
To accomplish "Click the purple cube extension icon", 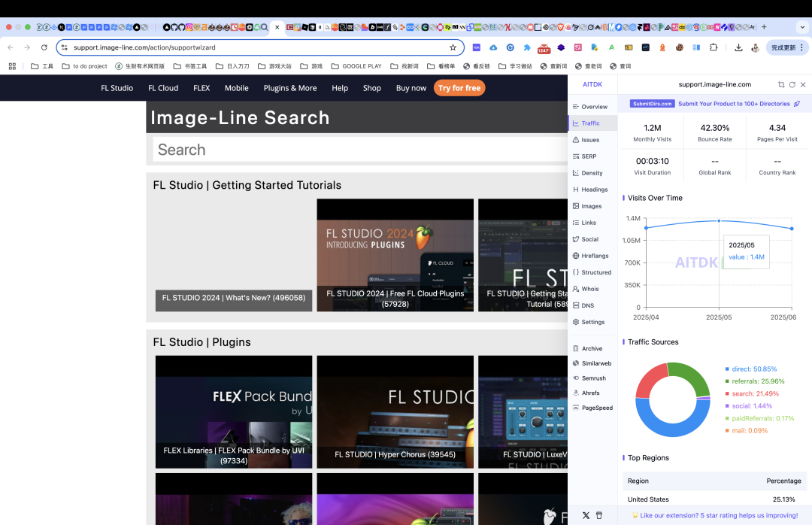I will click(561, 47).
